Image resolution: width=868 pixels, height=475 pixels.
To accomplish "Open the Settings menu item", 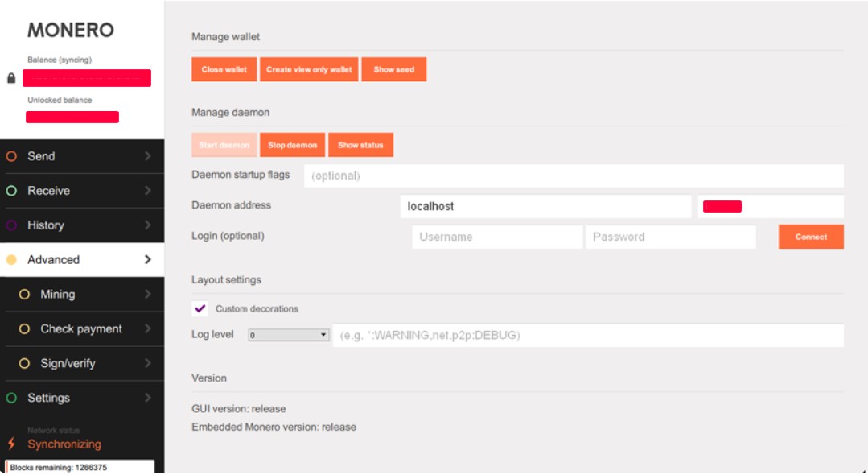I will point(82,398).
